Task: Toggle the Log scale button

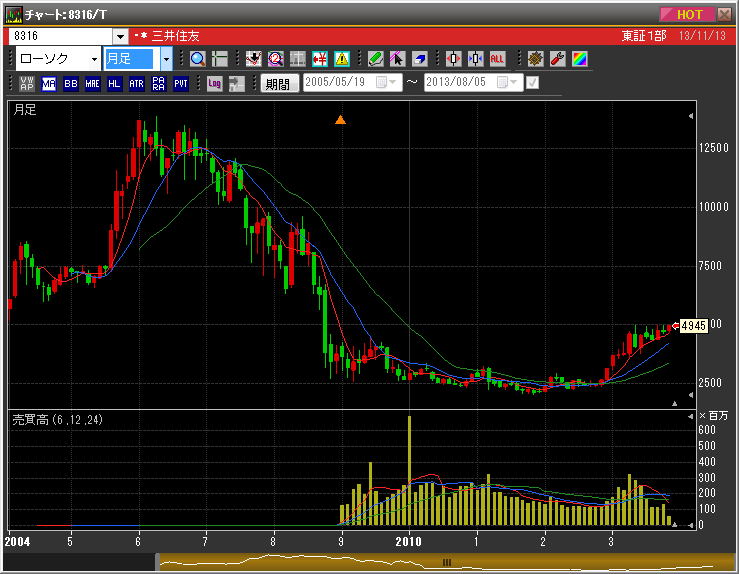Action: pyautogui.click(x=214, y=84)
